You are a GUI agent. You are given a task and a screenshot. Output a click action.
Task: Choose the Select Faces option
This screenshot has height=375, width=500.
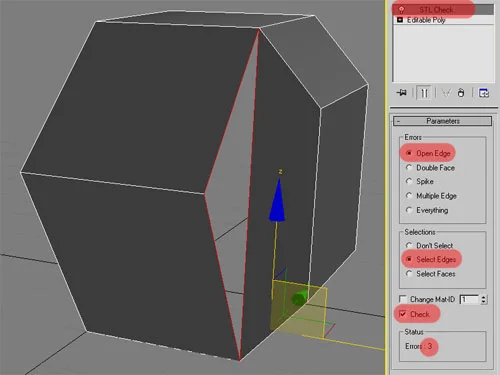409,274
